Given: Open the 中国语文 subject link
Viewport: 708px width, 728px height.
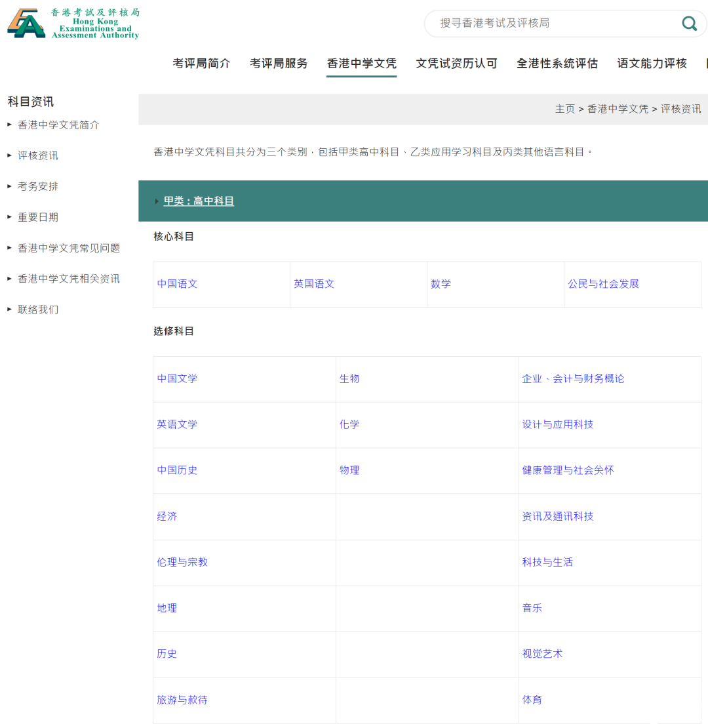Looking at the screenshot, I should [x=177, y=284].
